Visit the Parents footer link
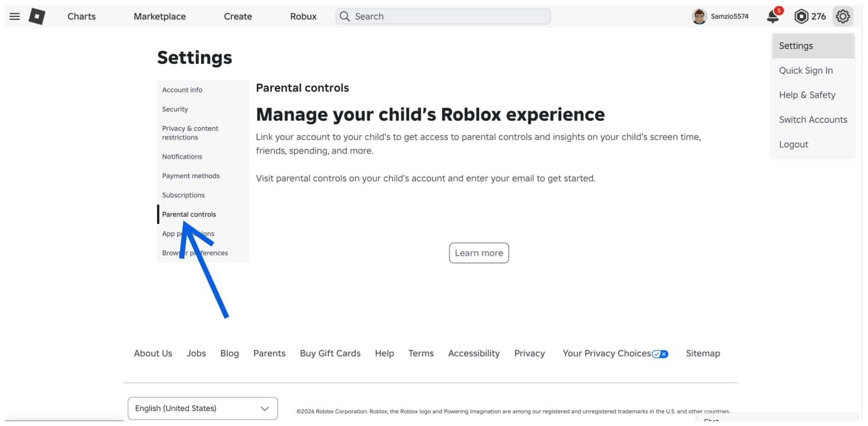The image size is (868, 426). [x=269, y=353]
